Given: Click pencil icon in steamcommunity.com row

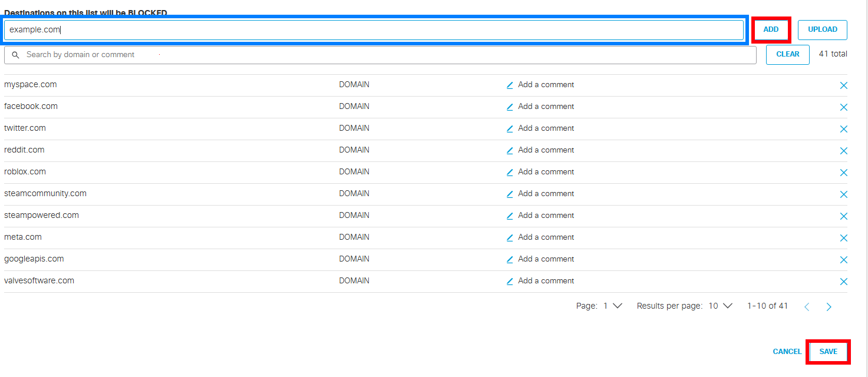Looking at the screenshot, I should (510, 194).
